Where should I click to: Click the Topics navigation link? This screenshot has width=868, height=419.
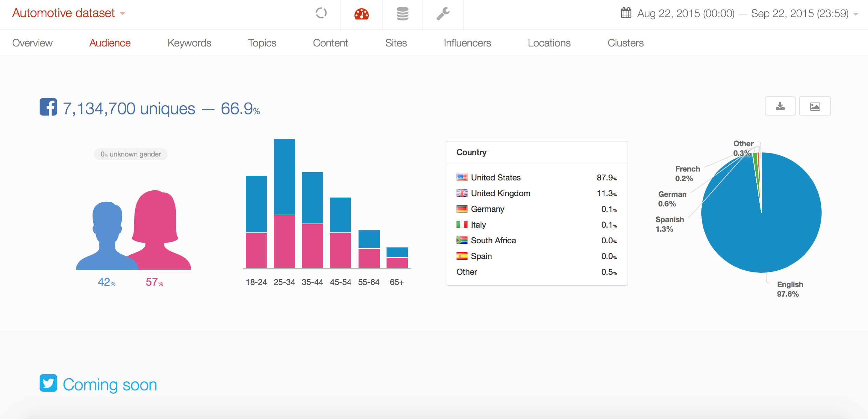(263, 43)
